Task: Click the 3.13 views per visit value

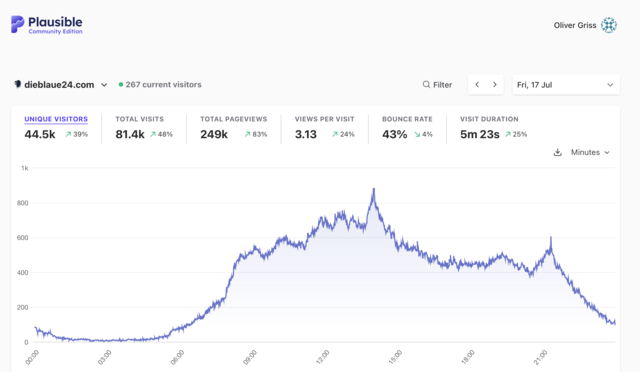Action: click(306, 134)
